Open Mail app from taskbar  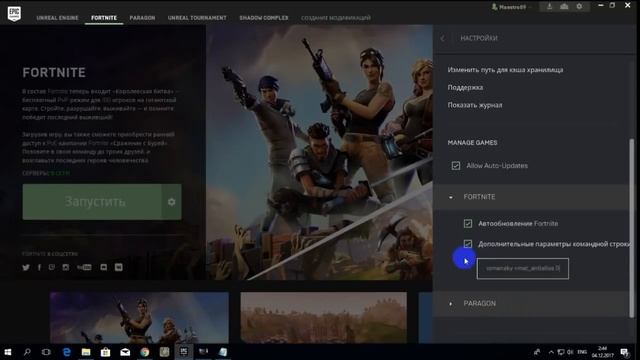pyautogui.click(x=125, y=352)
